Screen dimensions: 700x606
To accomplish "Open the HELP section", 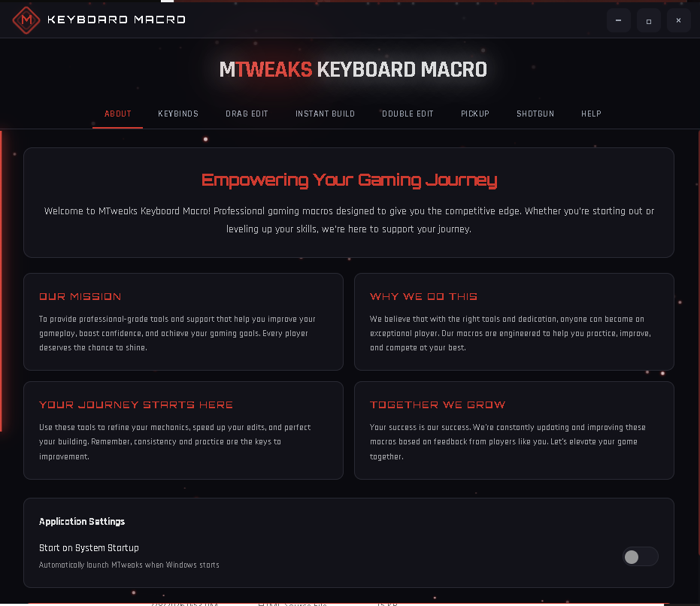I will (591, 114).
